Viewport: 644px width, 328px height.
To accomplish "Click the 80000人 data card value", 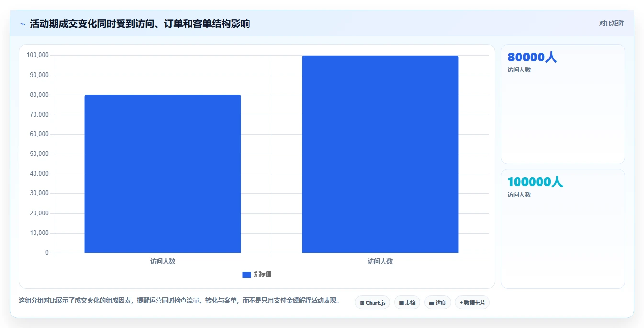I will [x=532, y=57].
